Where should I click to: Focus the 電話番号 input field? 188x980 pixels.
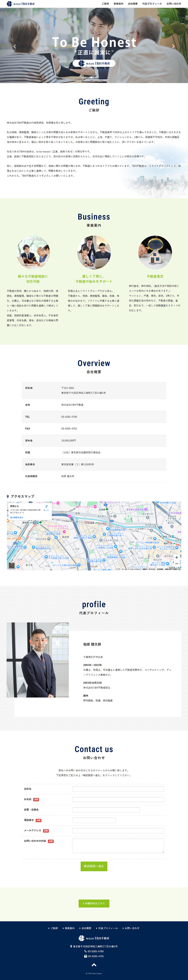[94, 820]
